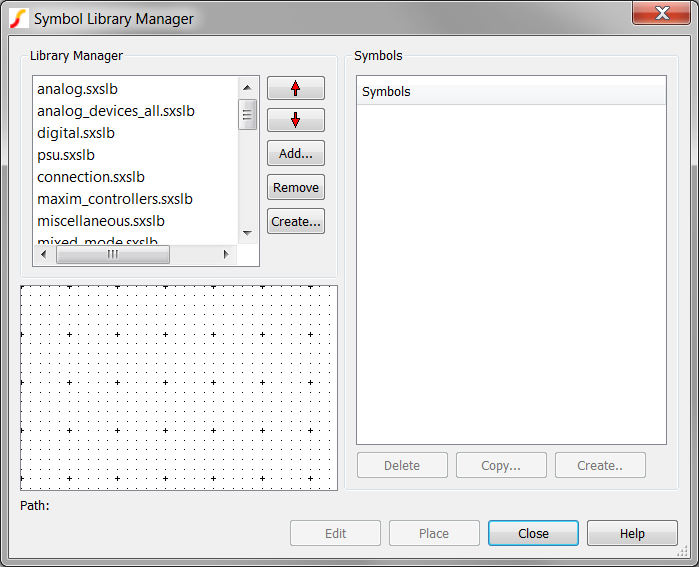Select analog.sxslb library
Image resolution: width=699 pixels, height=567 pixels.
77,89
